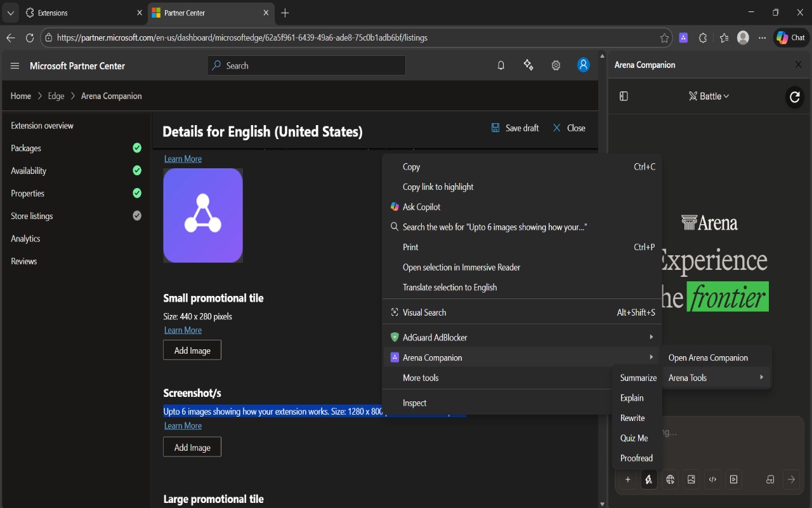Screen dimensions: 812x508
Task: Select the image generation icon in chat toolbar
Action: click(691, 479)
